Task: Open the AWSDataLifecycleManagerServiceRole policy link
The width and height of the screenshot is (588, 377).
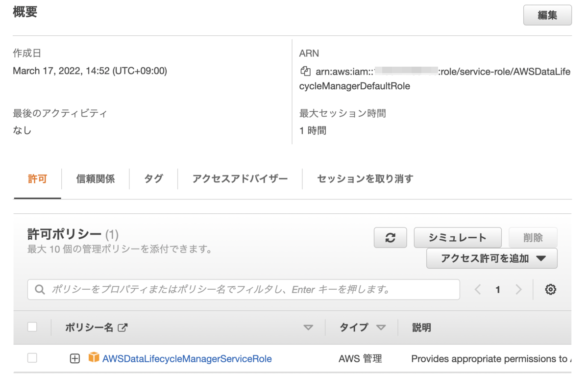Action: coord(187,359)
